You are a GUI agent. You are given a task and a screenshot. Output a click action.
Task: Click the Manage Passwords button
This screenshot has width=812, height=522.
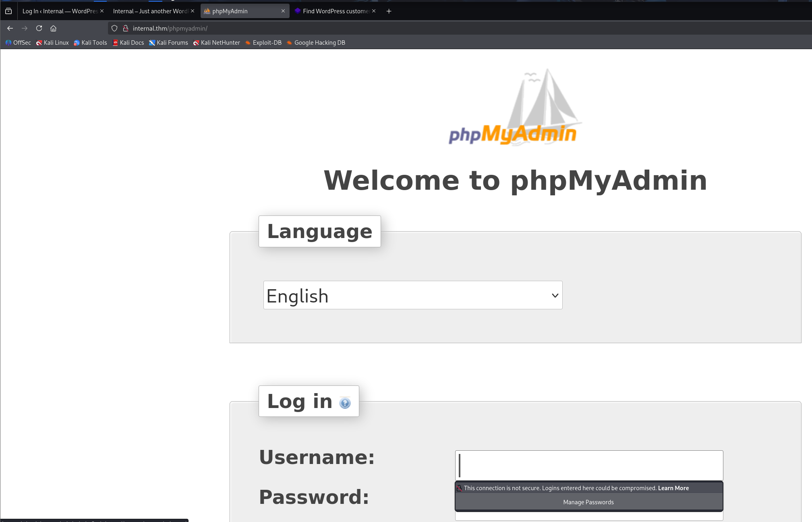[588, 502]
